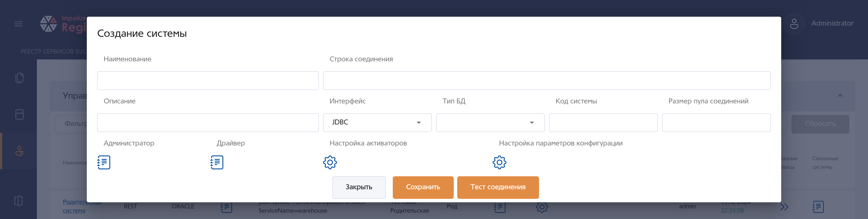Click the admin cell in table row
This screenshot has height=219, width=868.
[687, 206]
